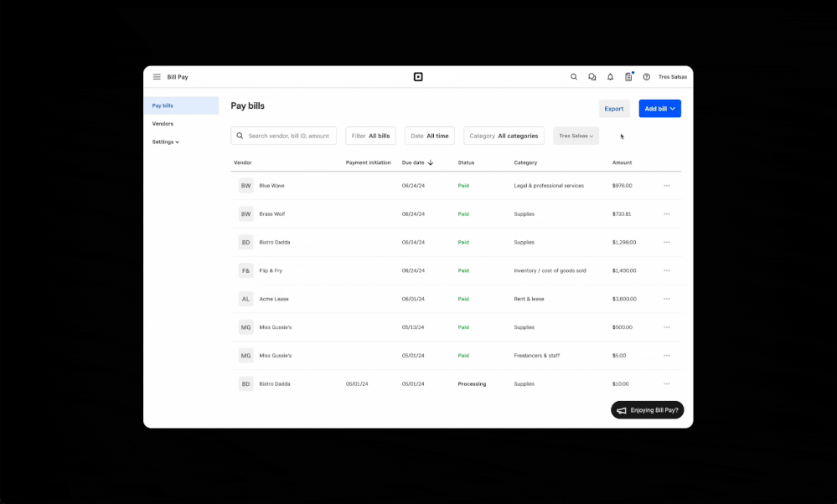Open the messages conversation icon
The height and width of the screenshot is (504, 837).
(x=592, y=76)
